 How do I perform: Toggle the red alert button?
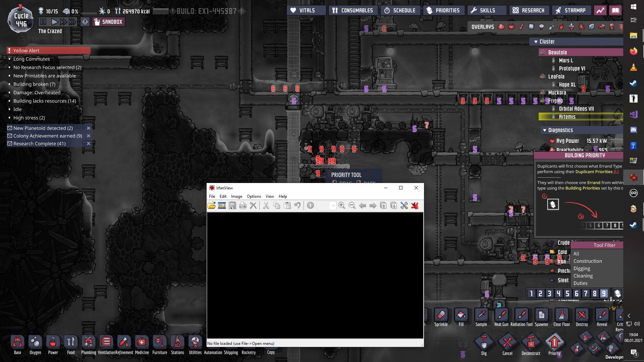tap(85, 22)
